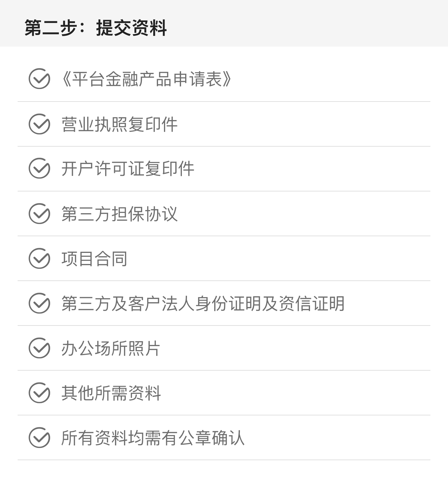Image resolution: width=448 pixels, height=479 pixels.
Task: Click check icon next to 第三方担保协议
Action: [39, 214]
